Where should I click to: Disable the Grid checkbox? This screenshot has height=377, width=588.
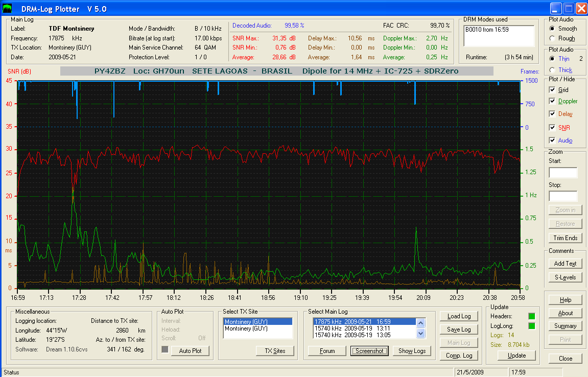pyautogui.click(x=552, y=89)
